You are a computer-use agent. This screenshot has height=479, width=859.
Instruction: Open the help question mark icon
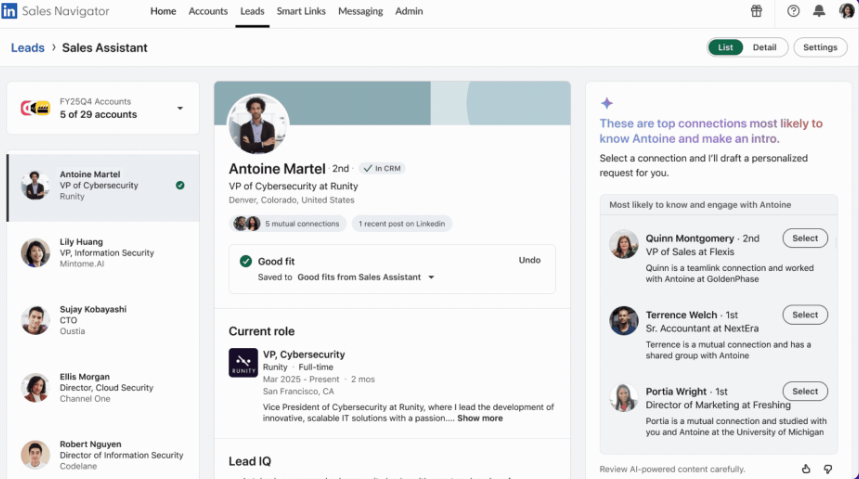pyautogui.click(x=793, y=11)
